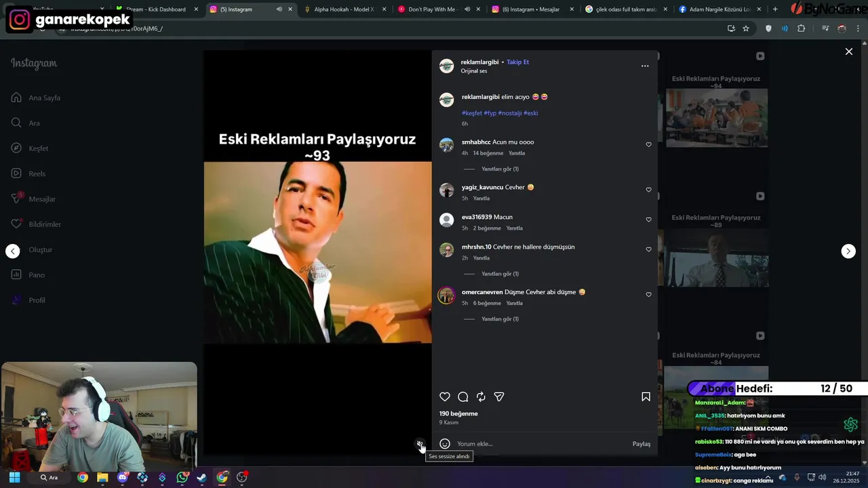Open WhatsApp from the taskbar
The height and width of the screenshot is (488, 868).
point(182,477)
